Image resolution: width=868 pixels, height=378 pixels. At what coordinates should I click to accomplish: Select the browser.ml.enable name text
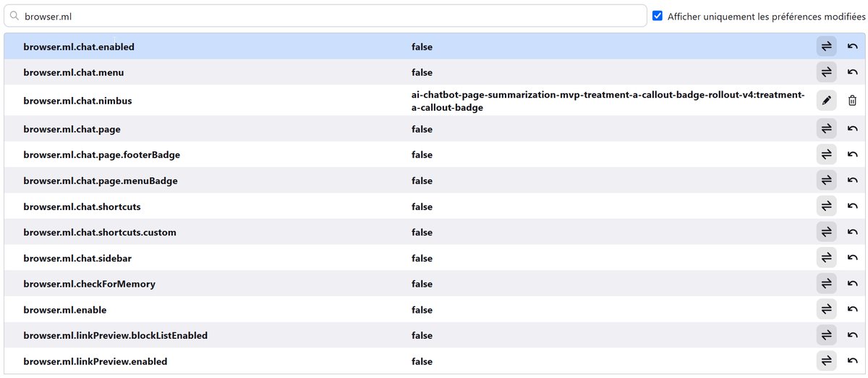pyautogui.click(x=65, y=310)
